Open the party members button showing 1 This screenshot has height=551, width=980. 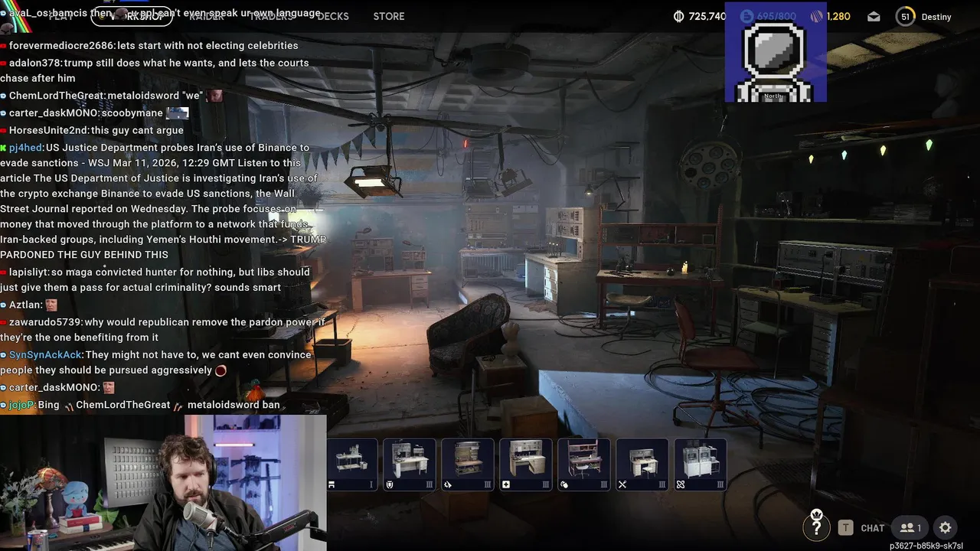tap(910, 527)
